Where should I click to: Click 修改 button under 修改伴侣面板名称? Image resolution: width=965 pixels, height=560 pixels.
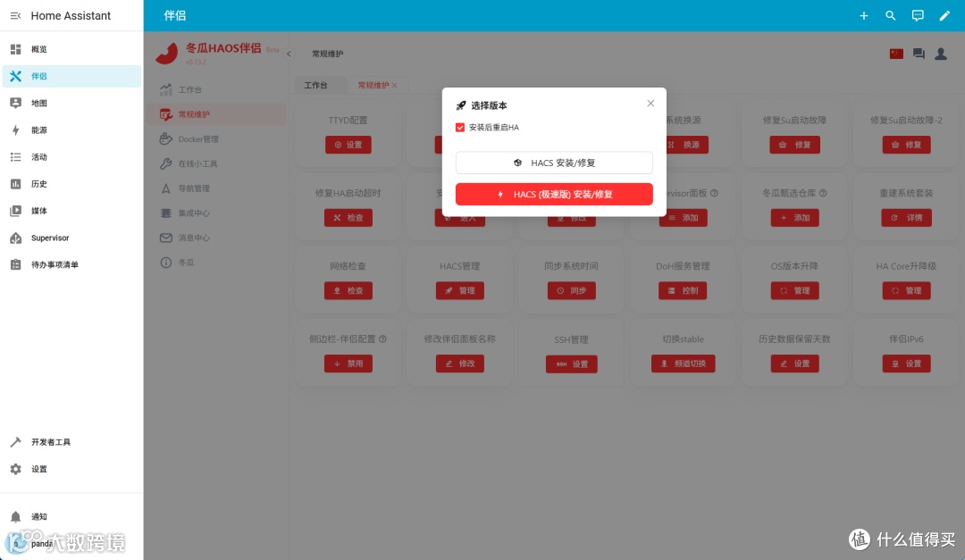(x=460, y=364)
